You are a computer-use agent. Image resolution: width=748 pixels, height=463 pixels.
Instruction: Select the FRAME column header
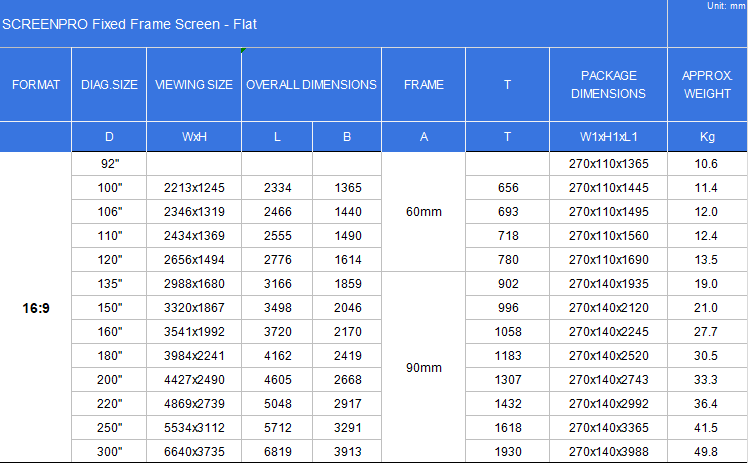pos(423,85)
